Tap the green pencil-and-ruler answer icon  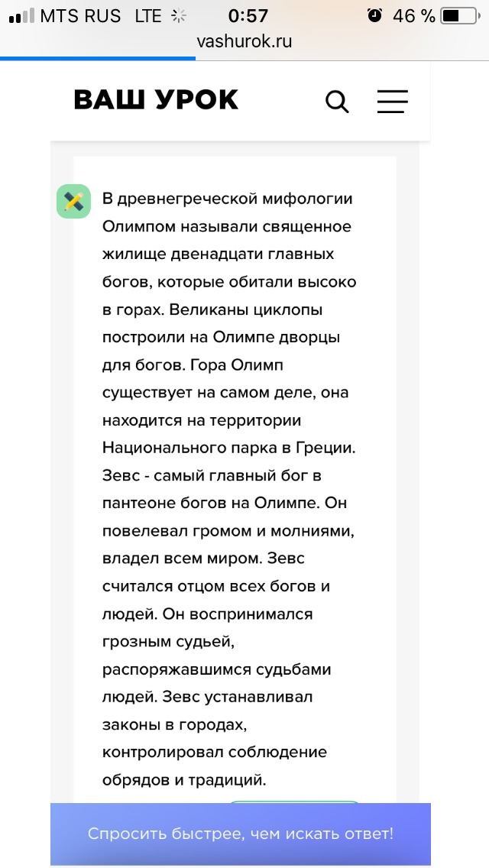[x=73, y=201]
